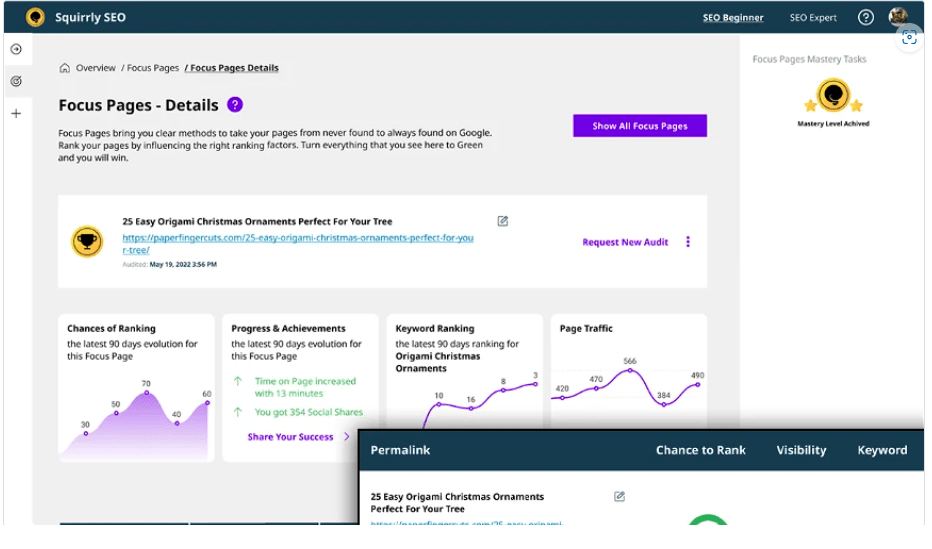Click edit icon in the Permalink table row
This screenshot has height=549, width=932.
[619, 496]
